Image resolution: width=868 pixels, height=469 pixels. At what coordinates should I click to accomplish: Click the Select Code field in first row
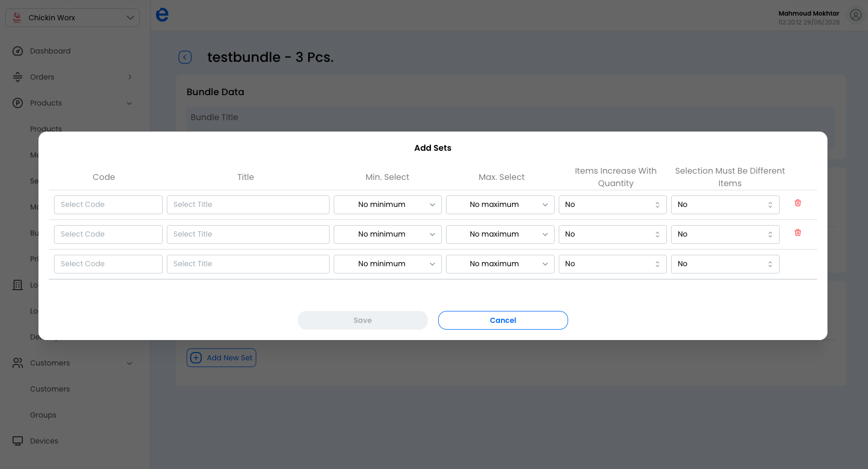[108, 205]
